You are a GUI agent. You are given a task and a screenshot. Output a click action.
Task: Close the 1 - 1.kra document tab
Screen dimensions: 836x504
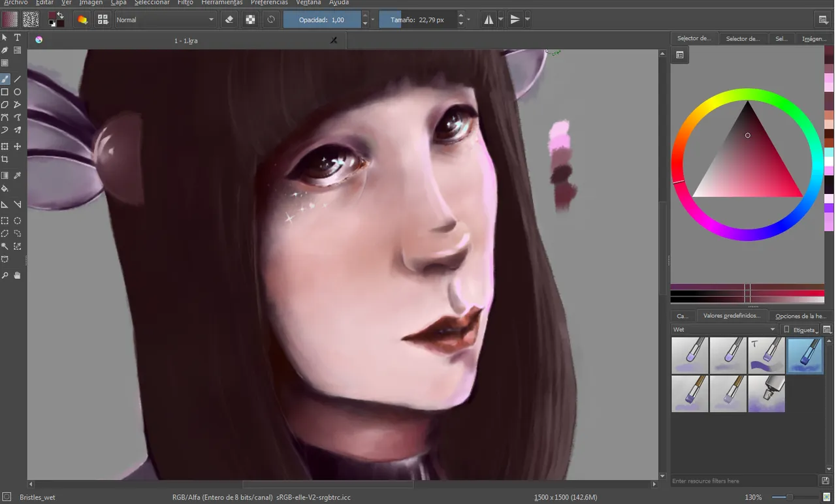point(334,40)
